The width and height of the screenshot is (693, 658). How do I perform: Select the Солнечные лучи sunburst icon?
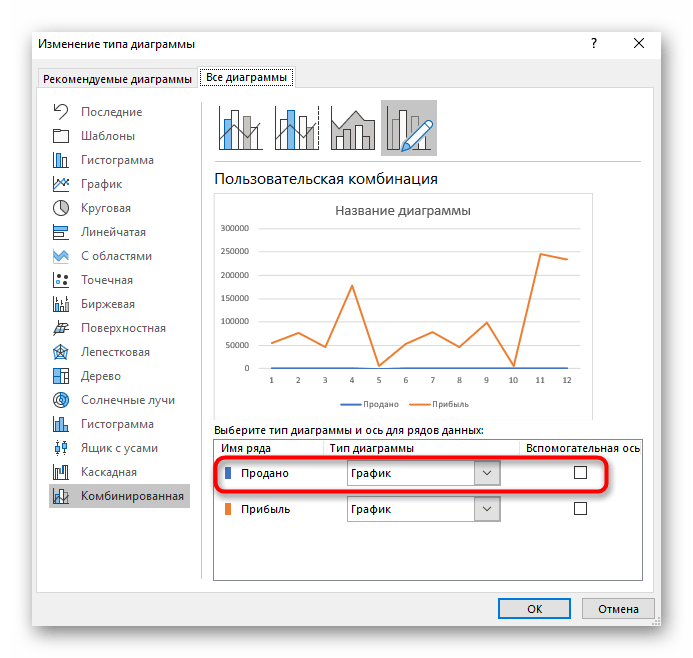(x=61, y=400)
